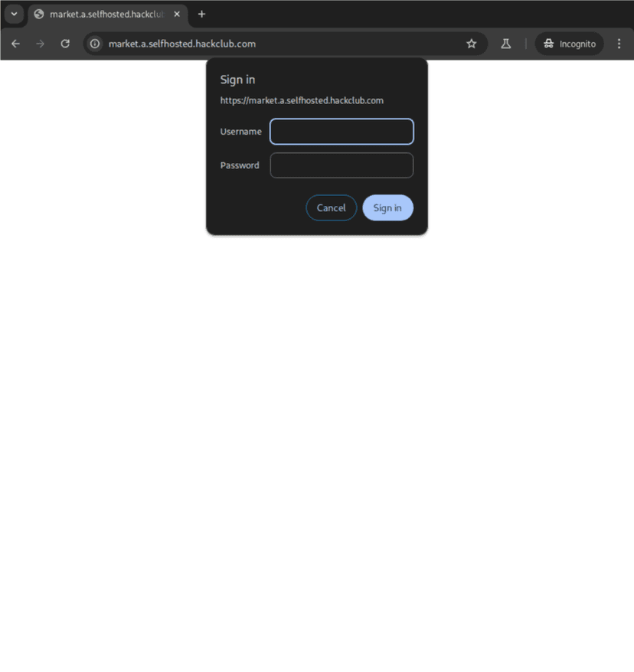Go back using the back arrow
Viewport: 634px width, 672px height.
coord(15,44)
